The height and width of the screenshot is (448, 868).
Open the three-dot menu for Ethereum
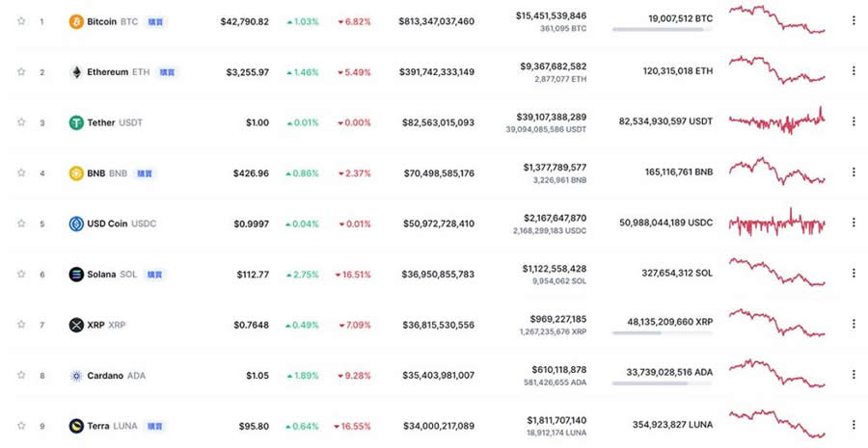(x=853, y=71)
